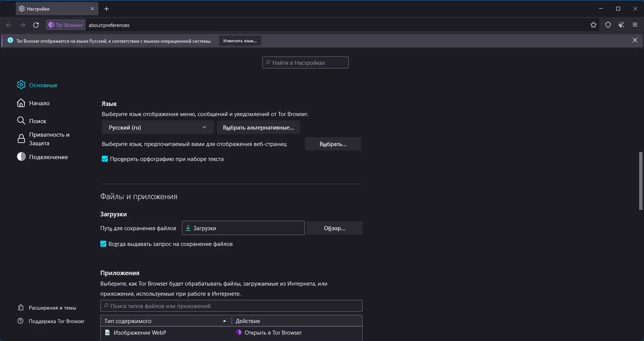644x341 pixels.
Task: Open the Поиск settings category
Action: point(32,121)
